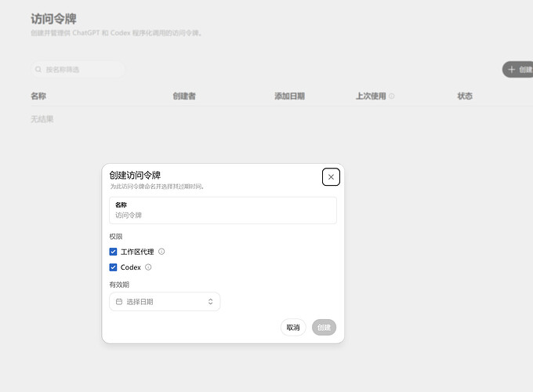Uncheck the Codex permission checkbox
Image resolution: width=533 pixels, height=392 pixels.
pyautogui.click(x=113, y=267)
